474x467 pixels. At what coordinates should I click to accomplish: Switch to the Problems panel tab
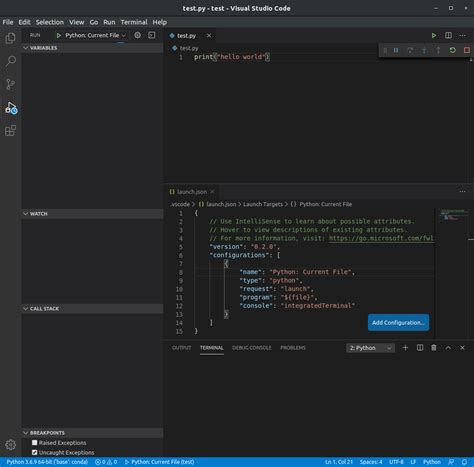[x=293, y=348]
